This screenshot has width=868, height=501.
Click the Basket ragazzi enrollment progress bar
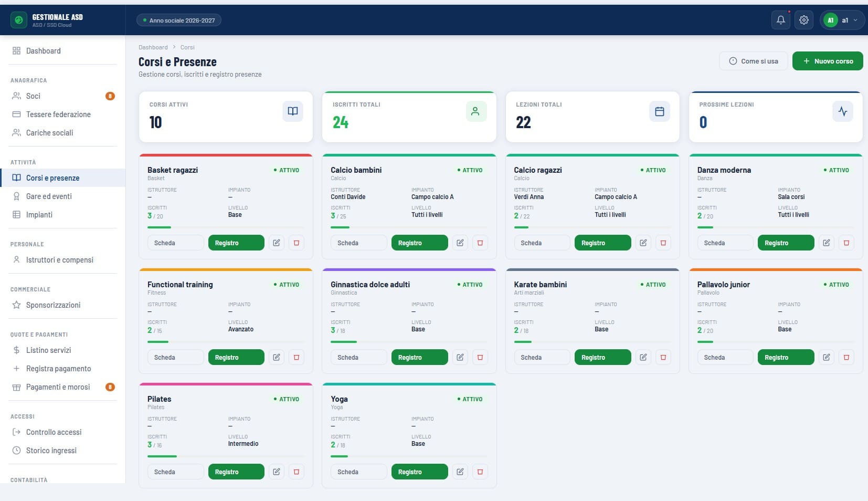click(226, 227)
